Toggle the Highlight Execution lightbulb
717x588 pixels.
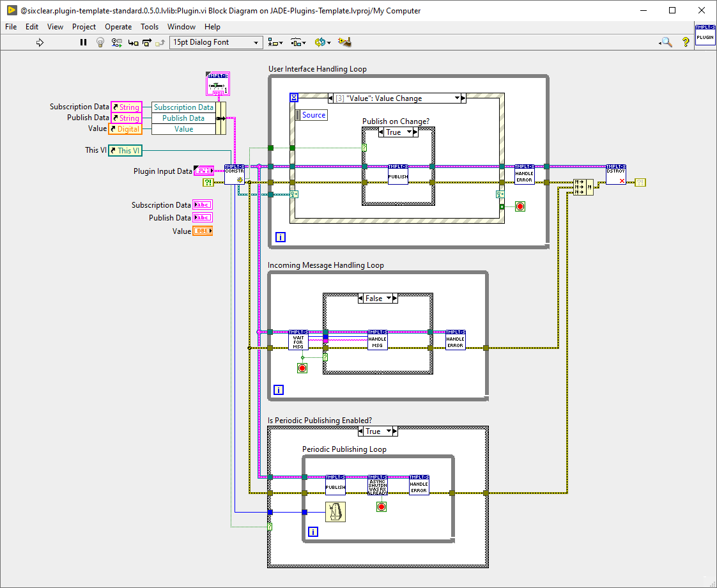[x=100, y=42]
